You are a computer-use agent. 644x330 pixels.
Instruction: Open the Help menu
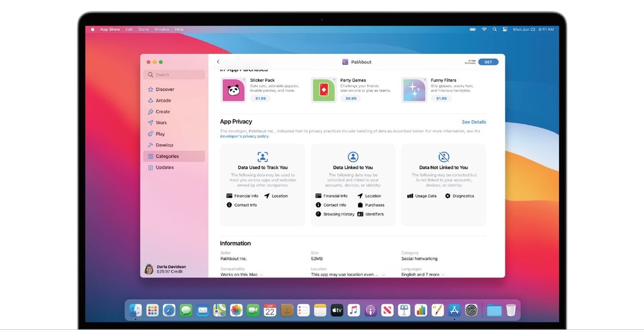[179, 30]
